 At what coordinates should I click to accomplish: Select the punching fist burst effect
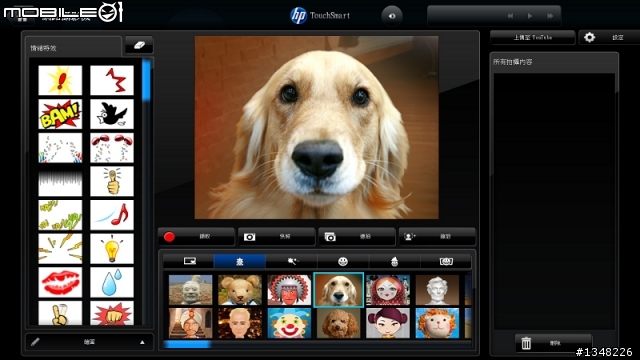[x=112, y=313]
